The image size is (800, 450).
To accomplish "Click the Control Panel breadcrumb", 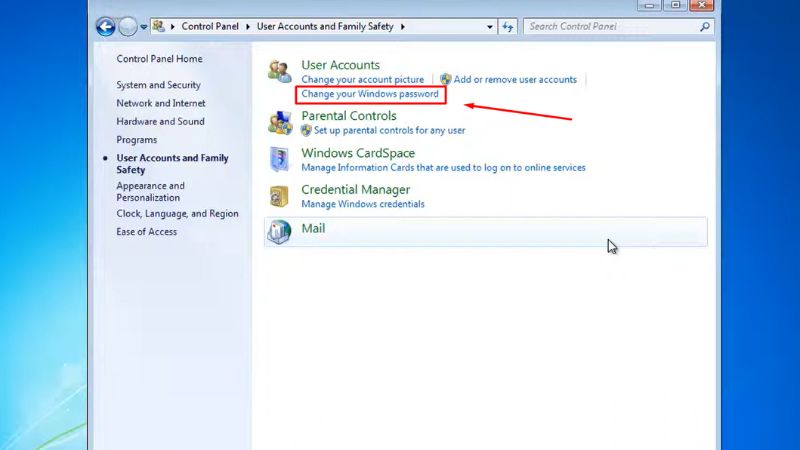I will (210, 27).
